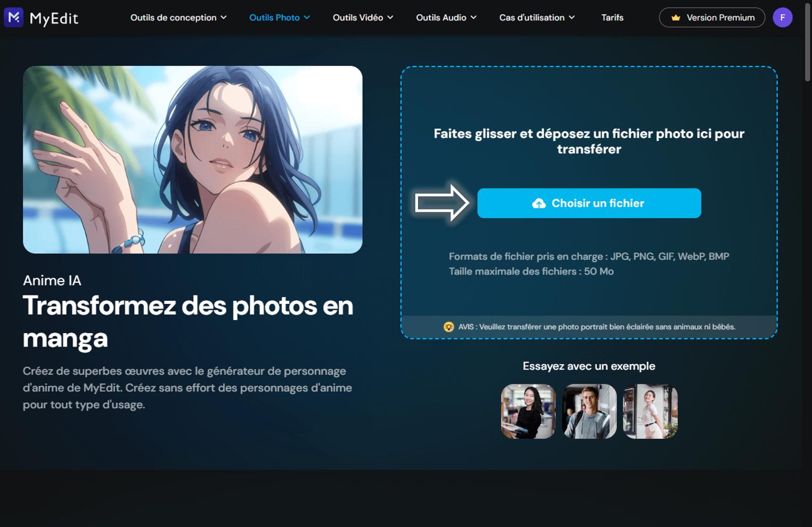The height and width of the screenshot is (527, 812).
Task: Click the anime girl preview image
Action: pyautogui.click(x=192, y=160)
